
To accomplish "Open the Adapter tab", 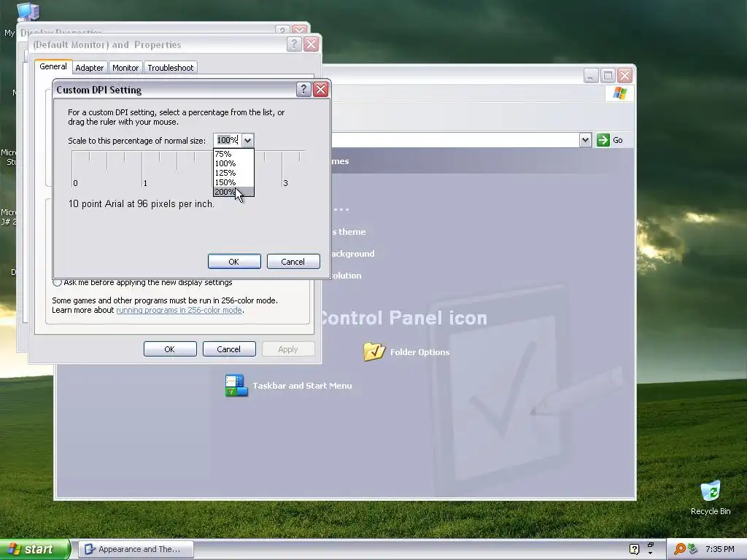I will click(x=90, y=68).
